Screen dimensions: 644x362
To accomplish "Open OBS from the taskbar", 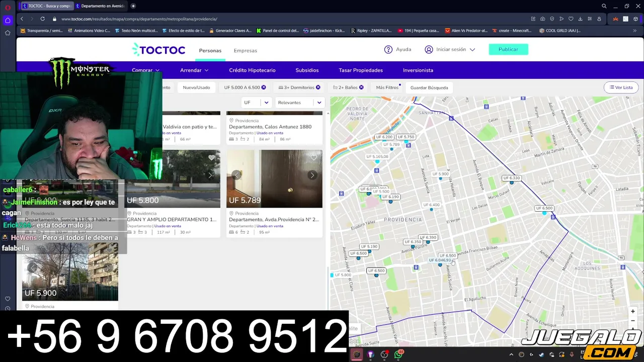I will tap(384, 354).
